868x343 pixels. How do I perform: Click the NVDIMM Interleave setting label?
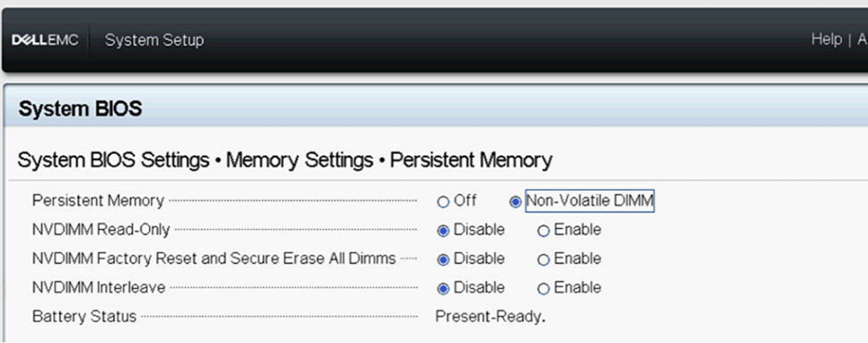(x=99, y=288)
